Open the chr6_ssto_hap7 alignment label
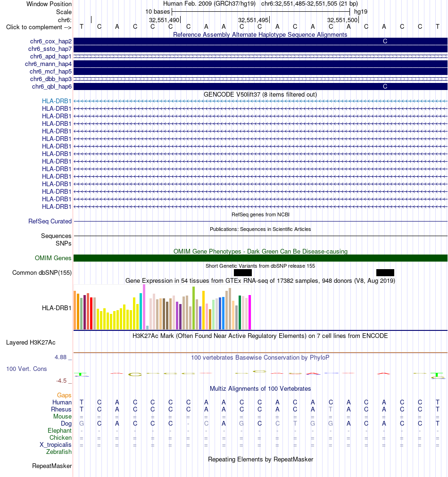 click(50, 49)
